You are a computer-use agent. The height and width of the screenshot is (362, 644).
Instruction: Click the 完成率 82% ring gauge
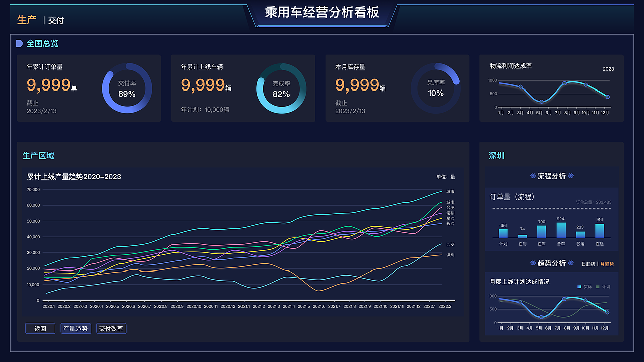[x=282, y=88]
